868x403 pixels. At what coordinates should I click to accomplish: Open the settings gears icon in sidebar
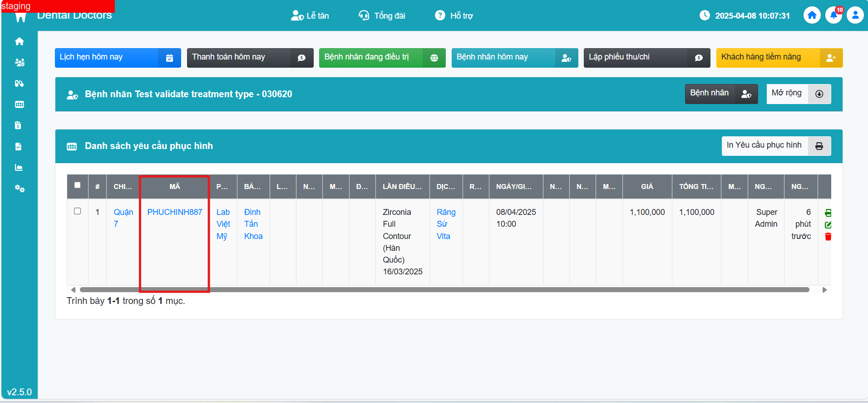click(x=20, y=189)
